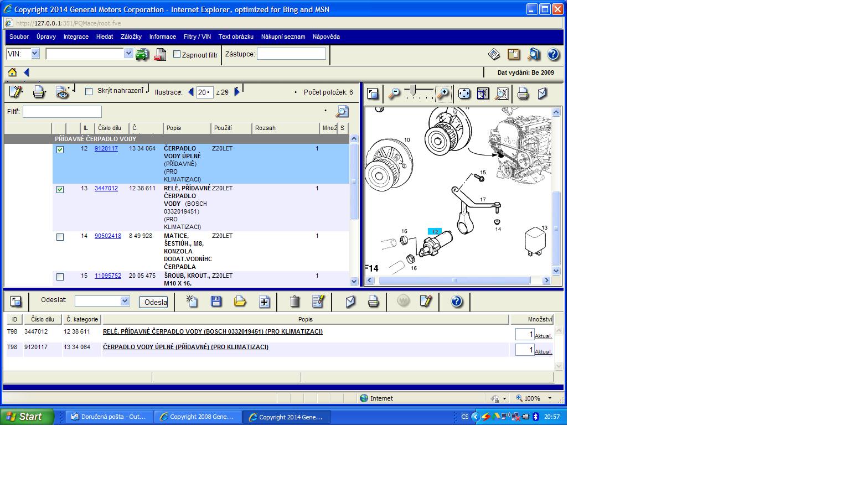
Task: Check the box for part 90502418
Action: (x=60, y=237)
